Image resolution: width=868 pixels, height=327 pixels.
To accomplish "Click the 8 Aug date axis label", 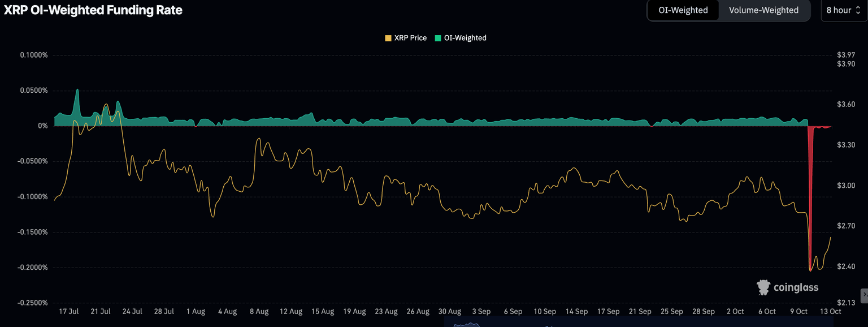I will tap(259, 312).
